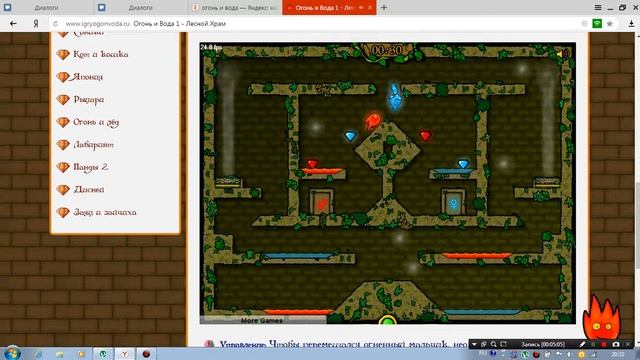Open recorder toolbar dropdown arrow

pos(474,344)
